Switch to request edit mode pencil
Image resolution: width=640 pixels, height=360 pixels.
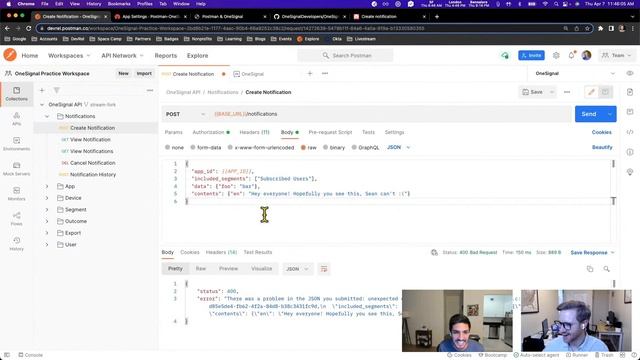point(591,92)
